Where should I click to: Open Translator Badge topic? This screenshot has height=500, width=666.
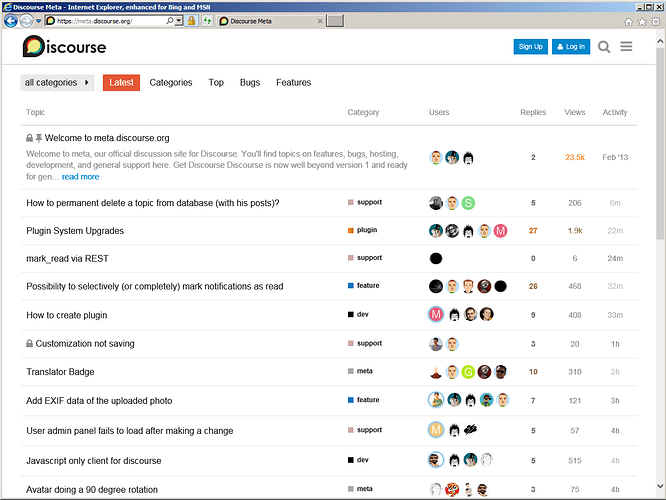(x=60, y=372)
